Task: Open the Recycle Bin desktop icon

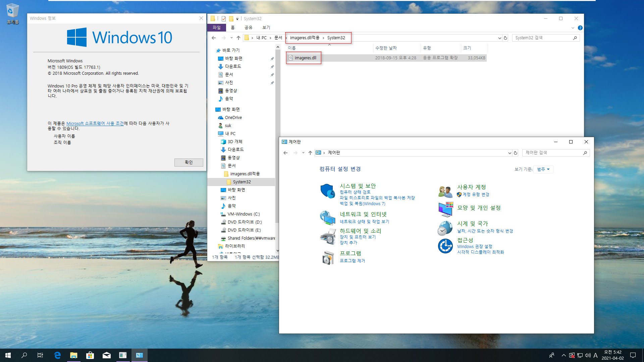Action: [x=12, y=13]
